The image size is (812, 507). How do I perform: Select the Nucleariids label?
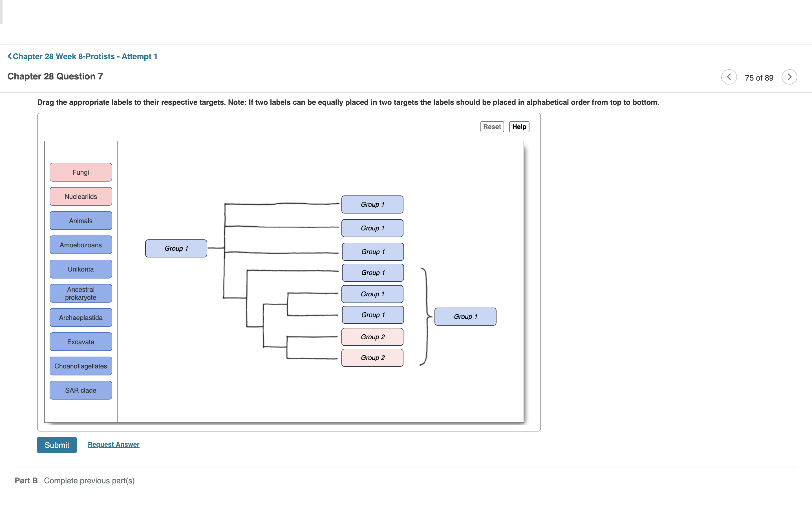pyautogui.click(x=81, y=197)
